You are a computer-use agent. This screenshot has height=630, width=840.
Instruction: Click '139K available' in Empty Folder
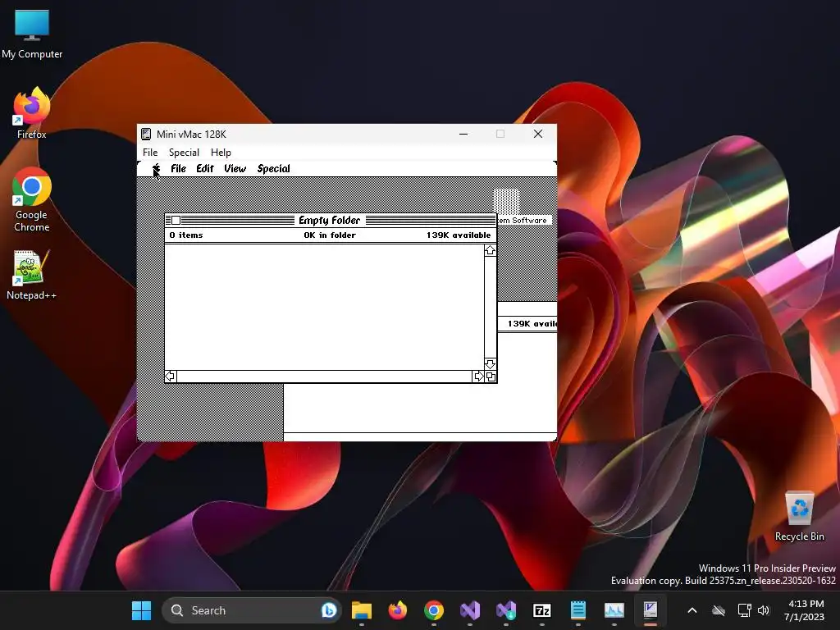point(459,235)
